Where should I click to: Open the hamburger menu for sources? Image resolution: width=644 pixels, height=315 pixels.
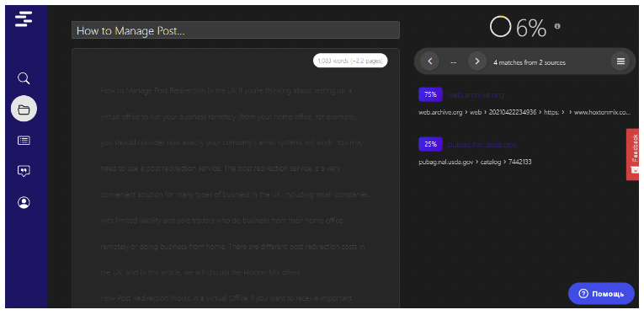(620, 61)
